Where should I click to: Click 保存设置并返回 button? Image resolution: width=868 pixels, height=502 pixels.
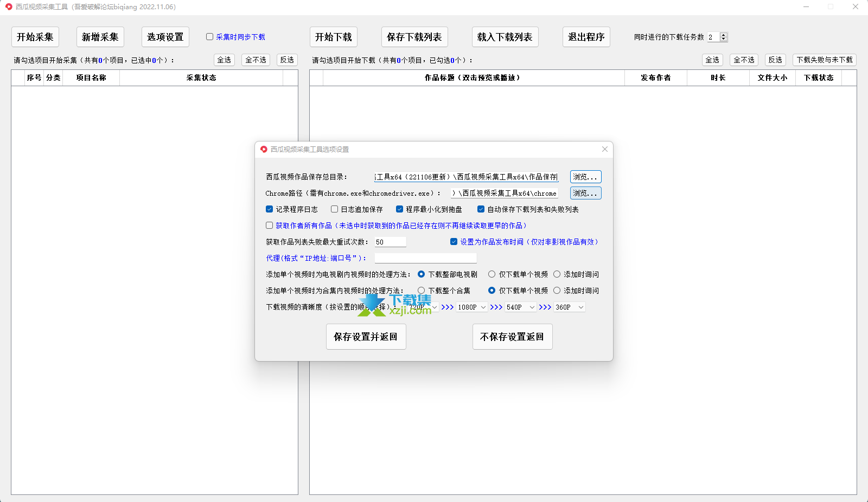coord(366,337)
